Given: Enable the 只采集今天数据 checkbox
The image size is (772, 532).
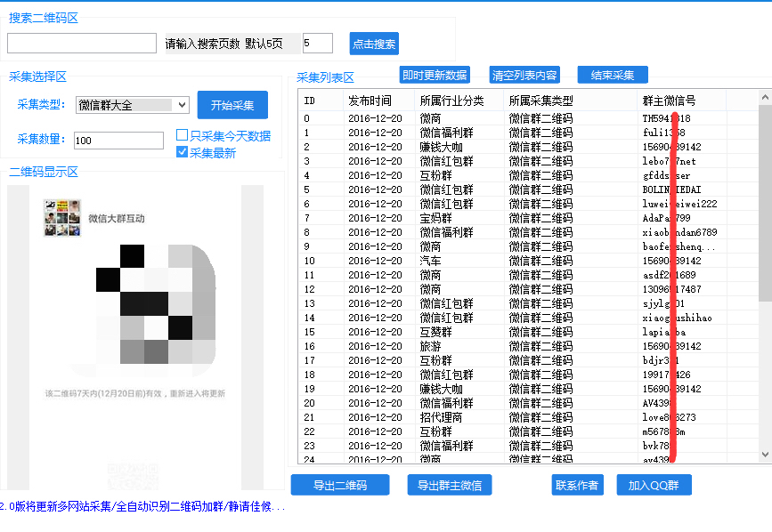Looking at the screenshot, I should tap(182, 135).
